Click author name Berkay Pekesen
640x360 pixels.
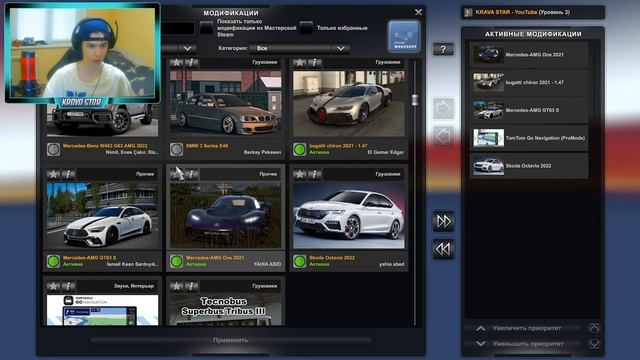coord(262,152)
